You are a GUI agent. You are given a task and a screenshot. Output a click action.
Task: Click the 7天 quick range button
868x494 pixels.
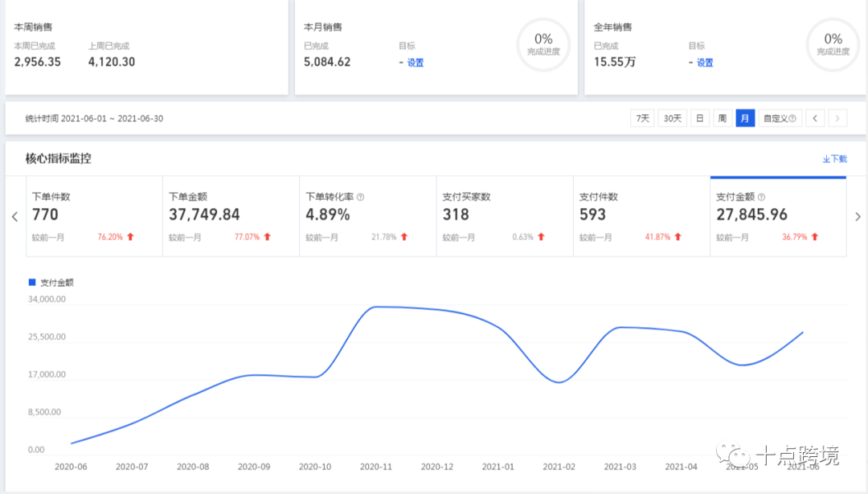coord(642,117)
